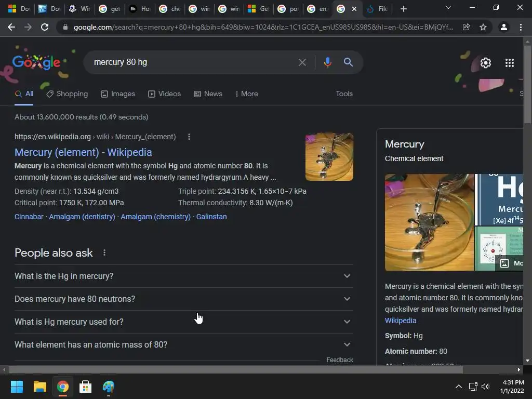532x399 pixels.
Task: Open the More search categories menu
Action: 247,94
